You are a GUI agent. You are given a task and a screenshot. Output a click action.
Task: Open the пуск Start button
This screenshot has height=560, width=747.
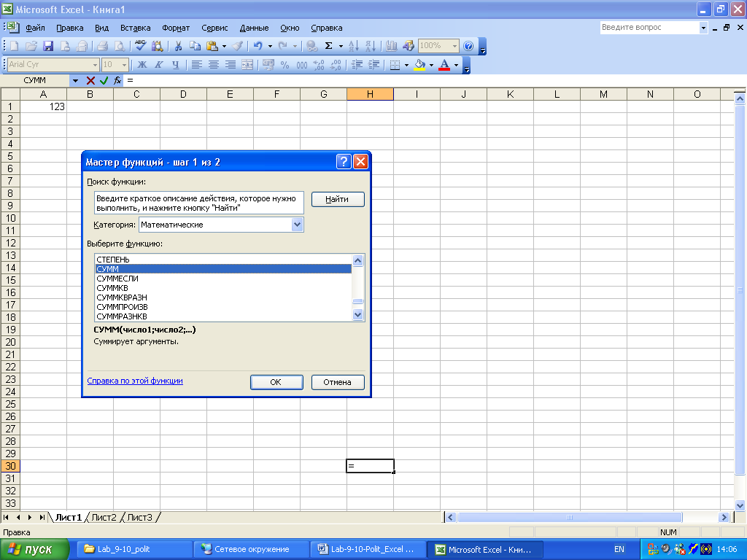pyautogui.click(x=34, y=549)
